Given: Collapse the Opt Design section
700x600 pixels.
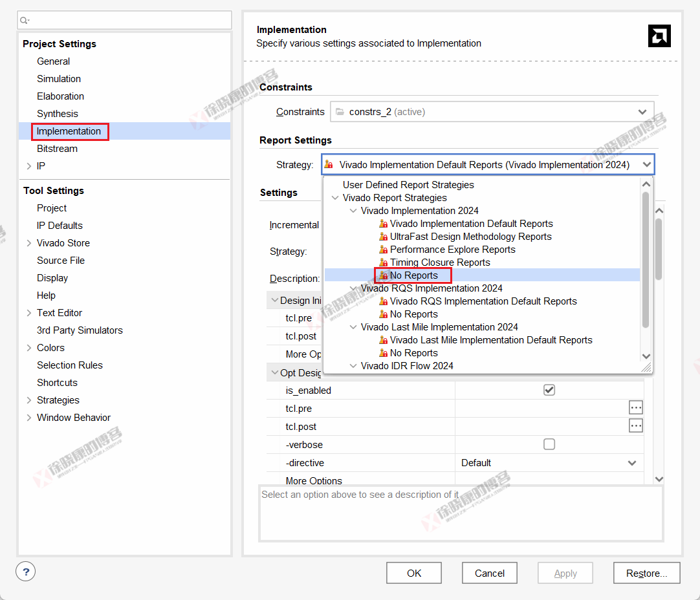Looking at the screenshot, I should (x=274, y=372).
